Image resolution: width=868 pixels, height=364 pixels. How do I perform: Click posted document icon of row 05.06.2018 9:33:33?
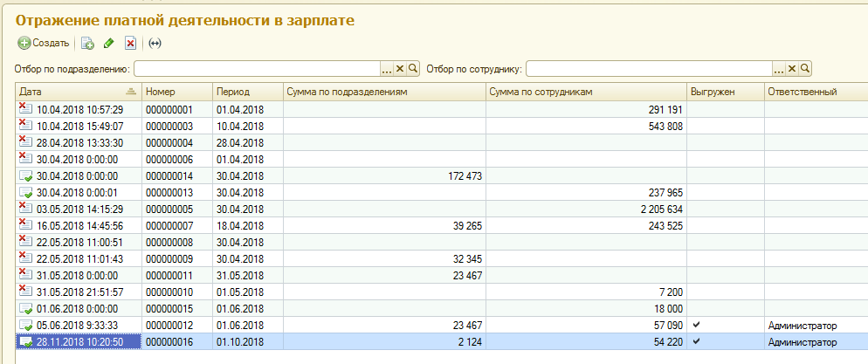25,326
